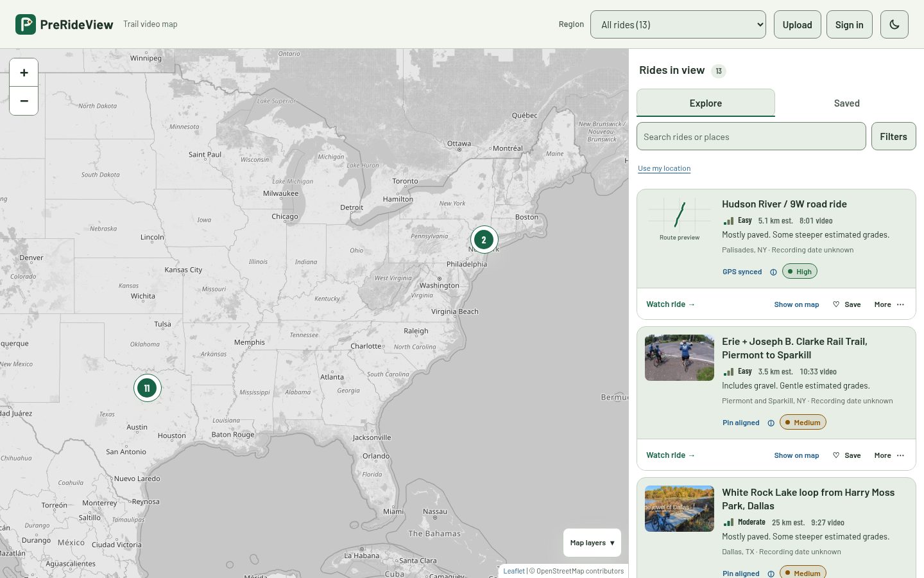Click the White Rock Lake loop ride title

click(x=809, y=499)
